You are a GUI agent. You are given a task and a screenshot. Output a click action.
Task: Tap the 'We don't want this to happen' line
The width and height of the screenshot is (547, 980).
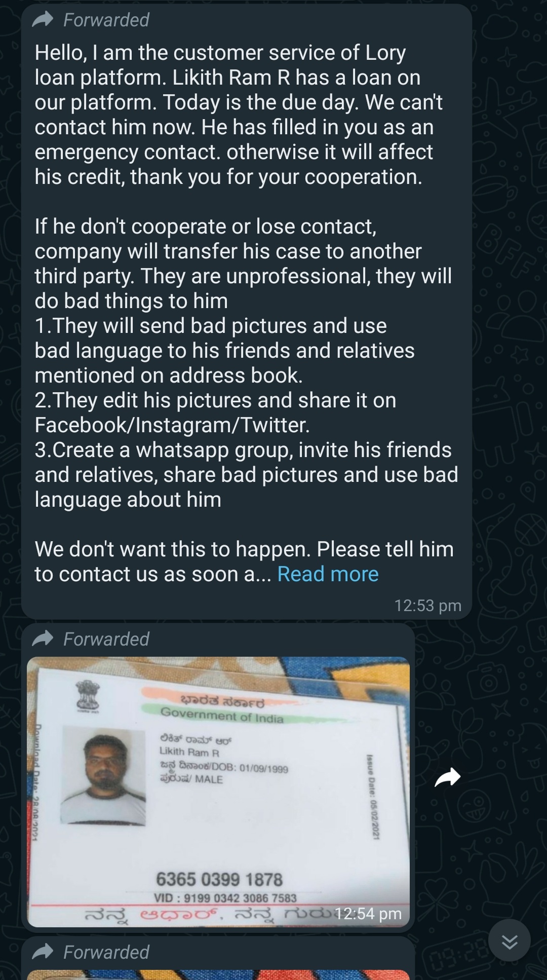point(244,549)
